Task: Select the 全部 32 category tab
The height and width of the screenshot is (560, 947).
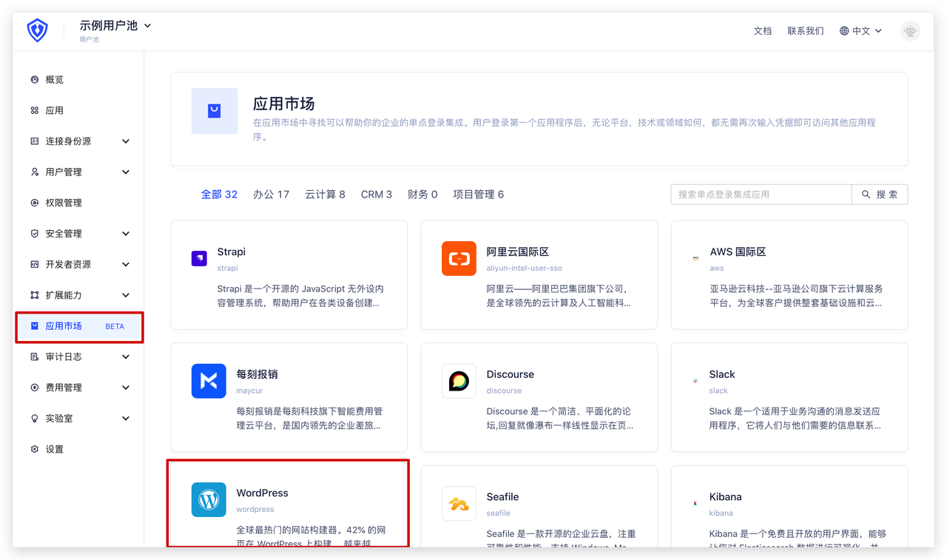Action: pos(219,195)
